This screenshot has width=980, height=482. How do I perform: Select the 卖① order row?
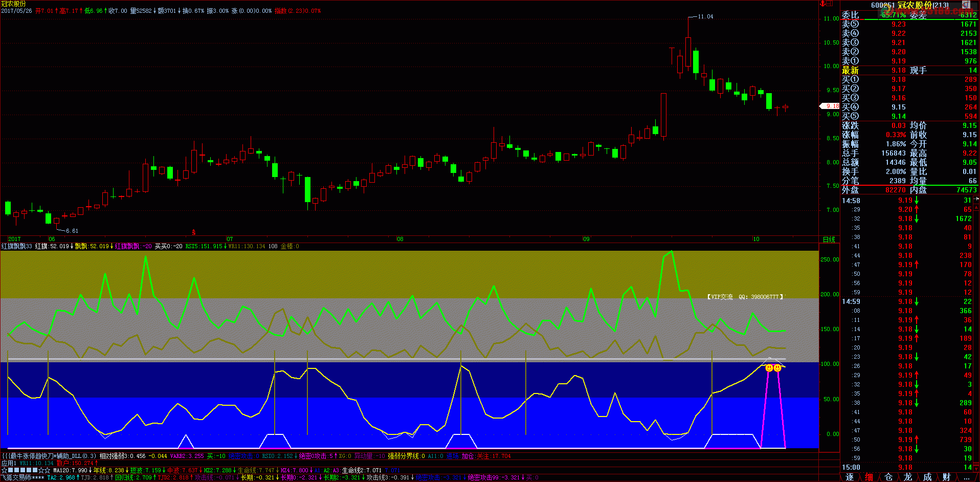tap(909, 61)
